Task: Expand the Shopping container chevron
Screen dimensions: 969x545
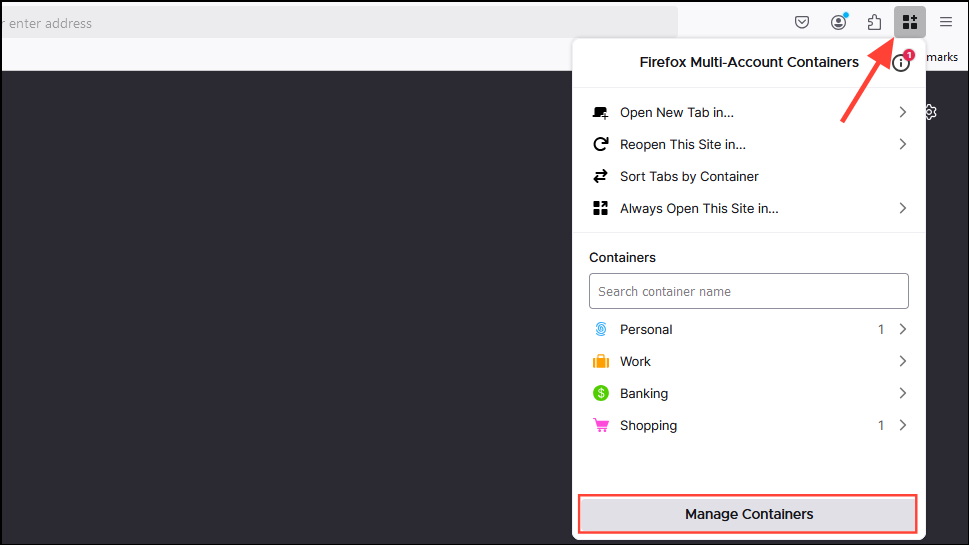Action: (903, 425)
